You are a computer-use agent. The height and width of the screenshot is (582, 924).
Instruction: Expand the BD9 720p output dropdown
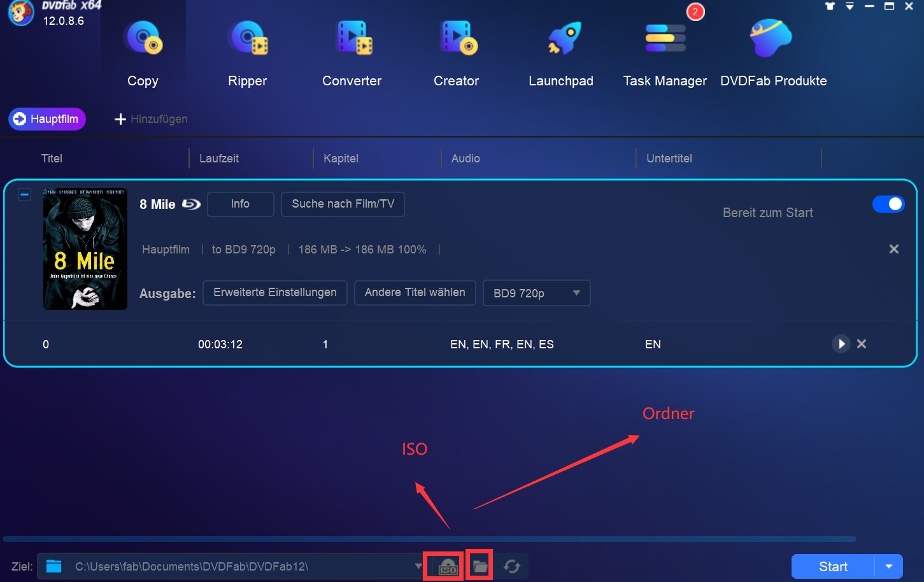pos(537,294)
